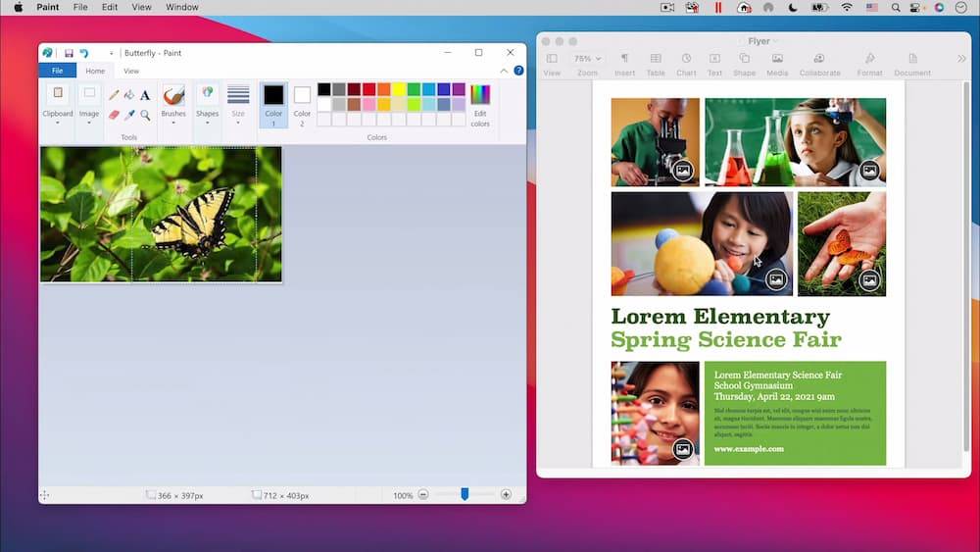Click the Media icon in Flyer toolbar

point(777,58)
